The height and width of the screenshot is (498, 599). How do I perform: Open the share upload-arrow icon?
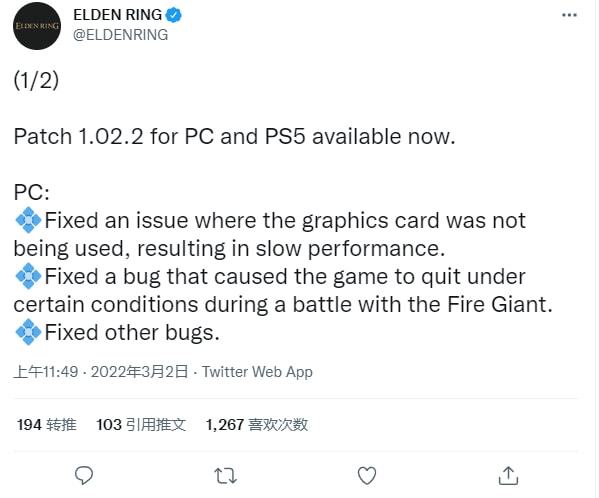click(508, 475)
